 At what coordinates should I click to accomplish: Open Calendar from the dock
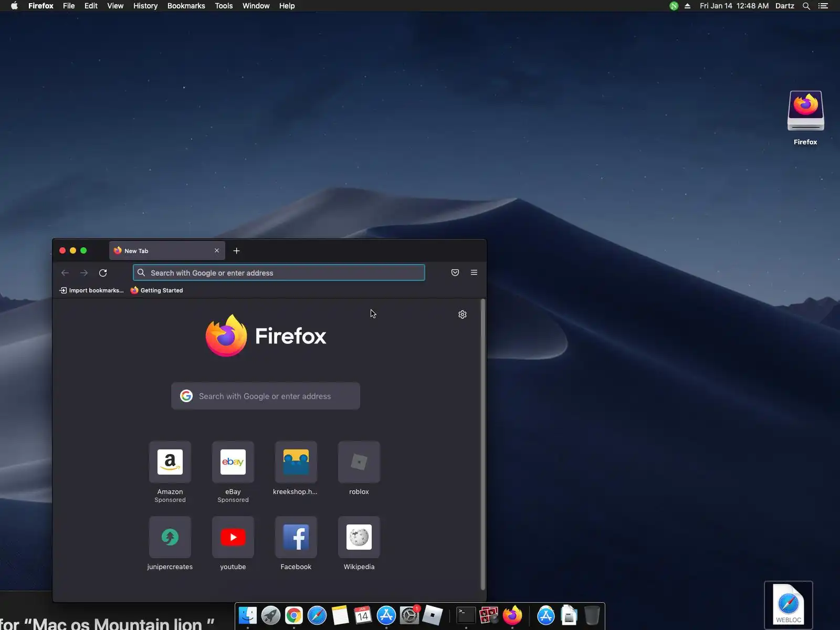(x=363, y=615)
